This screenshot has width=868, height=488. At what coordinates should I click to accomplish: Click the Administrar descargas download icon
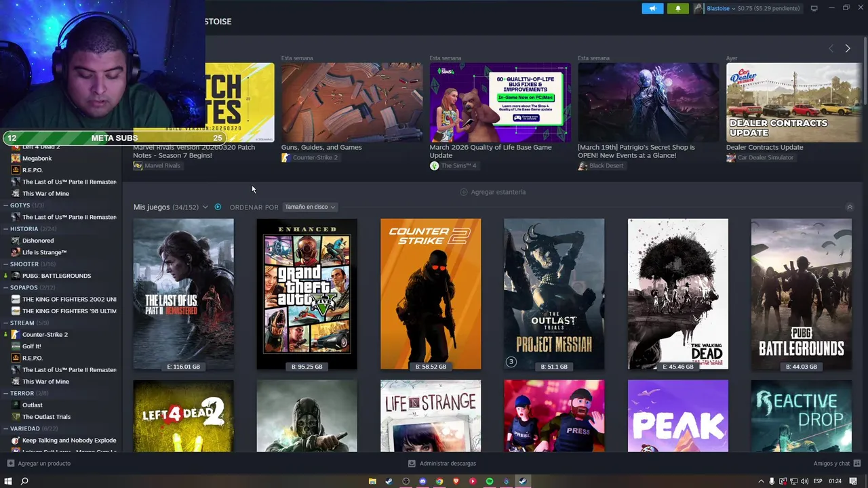click(412, 464)
